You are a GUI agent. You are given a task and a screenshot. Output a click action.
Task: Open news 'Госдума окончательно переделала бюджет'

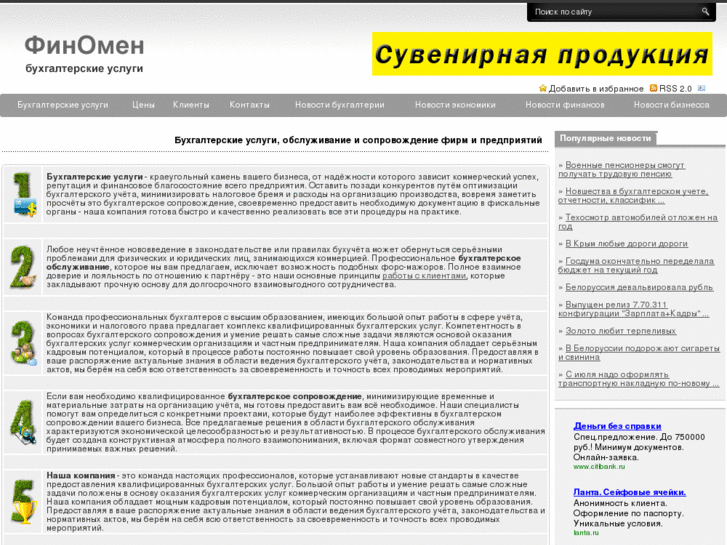[x=636, y=265]
